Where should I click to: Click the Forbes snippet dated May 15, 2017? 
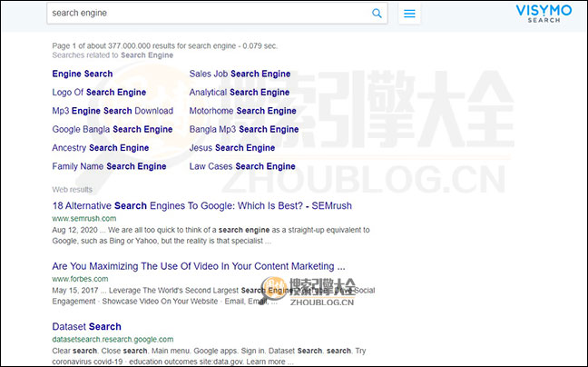point(213,296)
